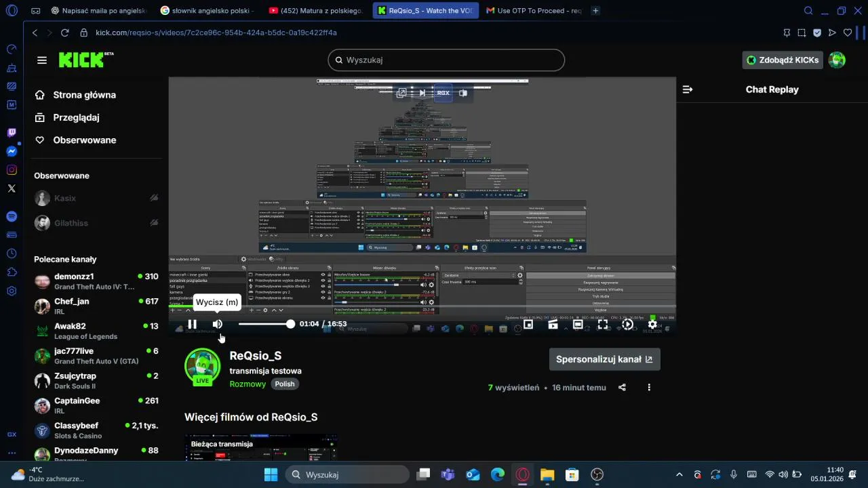Collapse the Chat Replay panel
The height and width of the screenshot is (488, 868).
pos(687,89)
